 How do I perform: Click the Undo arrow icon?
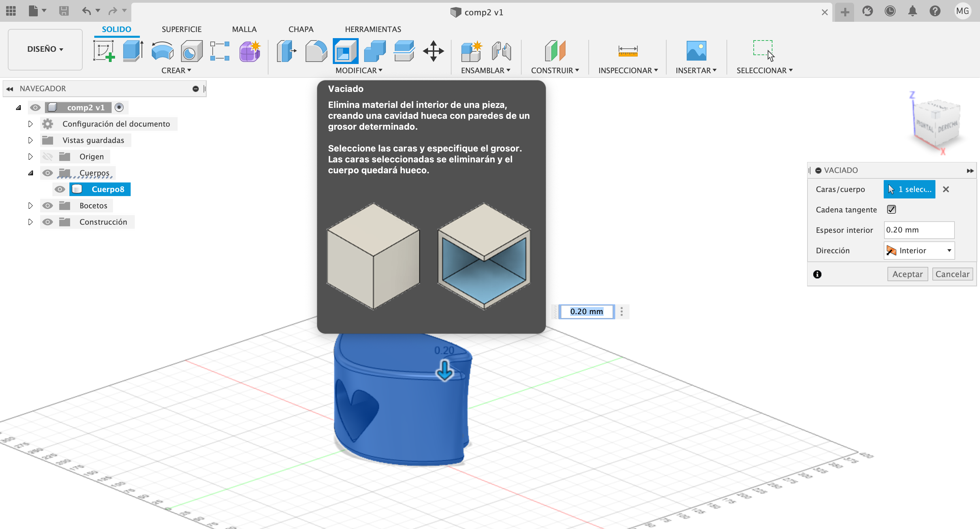click(86, 11)
